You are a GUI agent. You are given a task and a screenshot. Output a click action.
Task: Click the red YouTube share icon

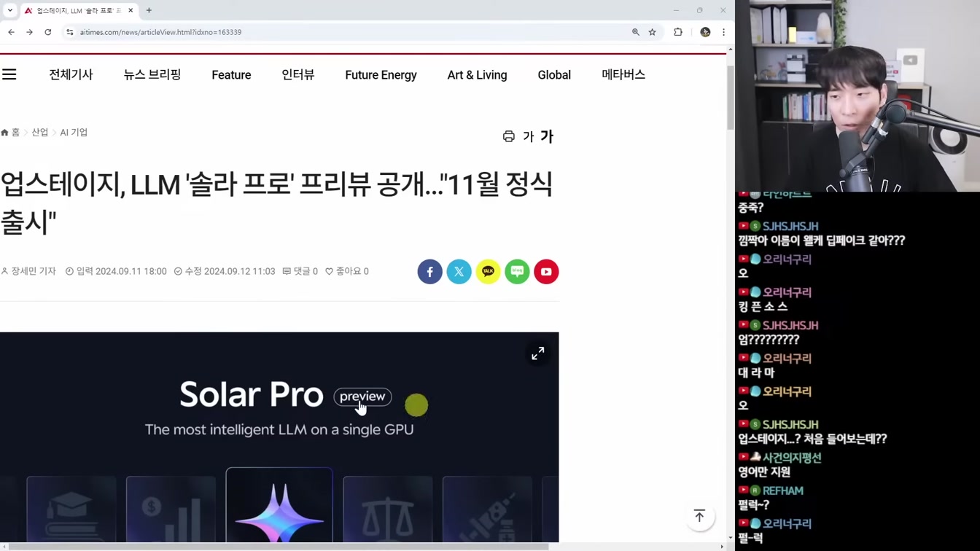tap(546, 271)
